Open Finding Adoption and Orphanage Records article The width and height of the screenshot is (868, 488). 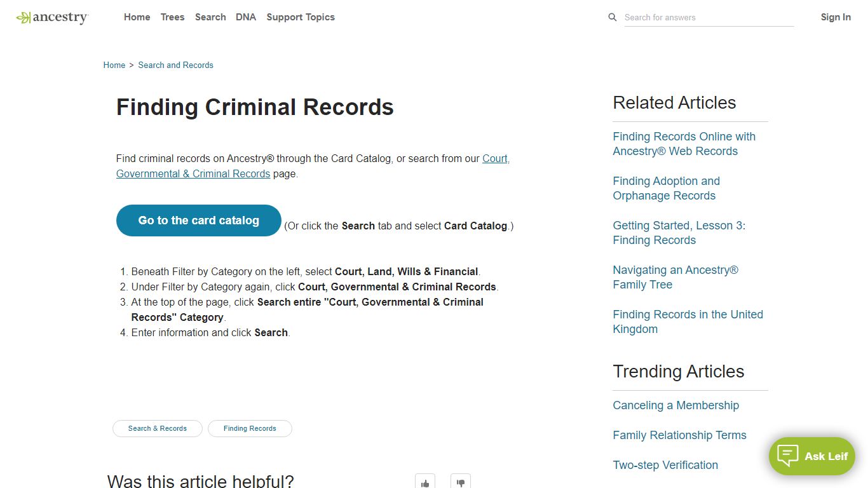point(666,188)
